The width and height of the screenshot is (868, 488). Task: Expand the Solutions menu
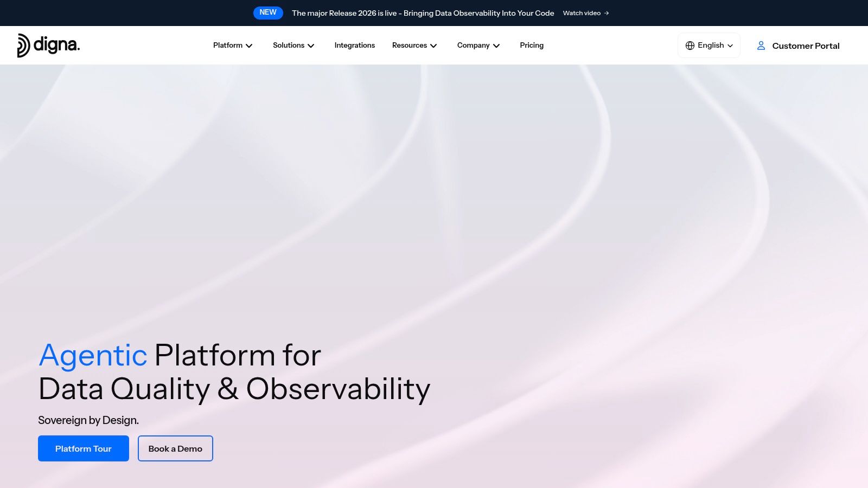(293, 46)
